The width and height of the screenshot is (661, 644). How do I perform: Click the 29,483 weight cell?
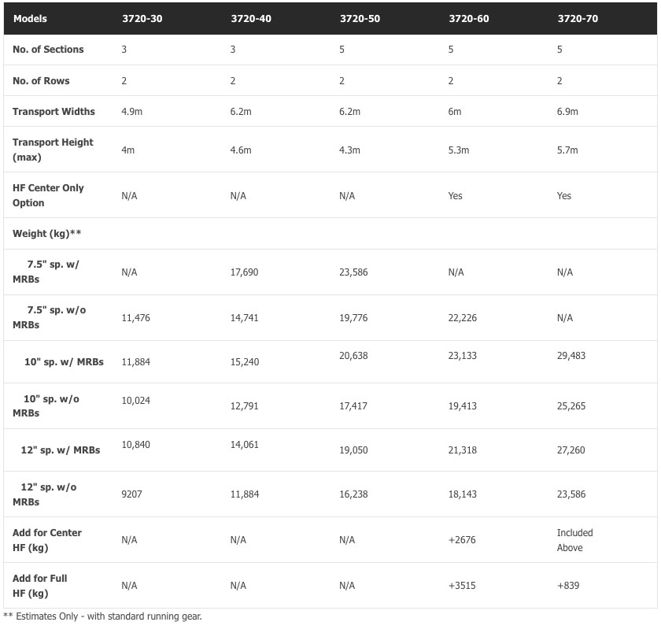point(571,356)
